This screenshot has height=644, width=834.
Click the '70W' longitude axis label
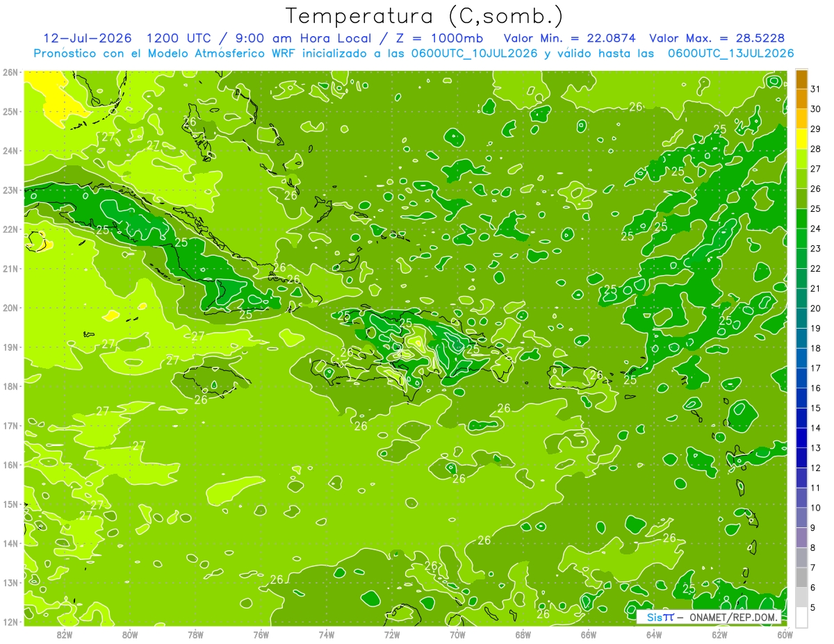tap(457, 634)
